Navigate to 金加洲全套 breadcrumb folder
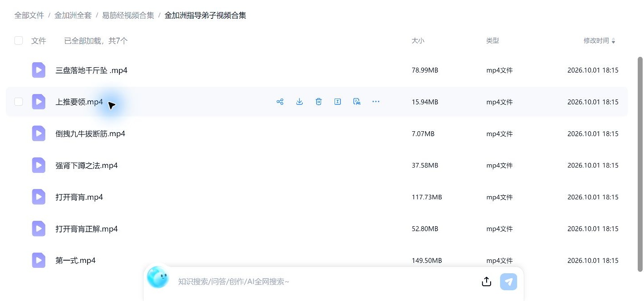Image resolution: width=644 pixels, height=301 pixels. tap(73, 15)
